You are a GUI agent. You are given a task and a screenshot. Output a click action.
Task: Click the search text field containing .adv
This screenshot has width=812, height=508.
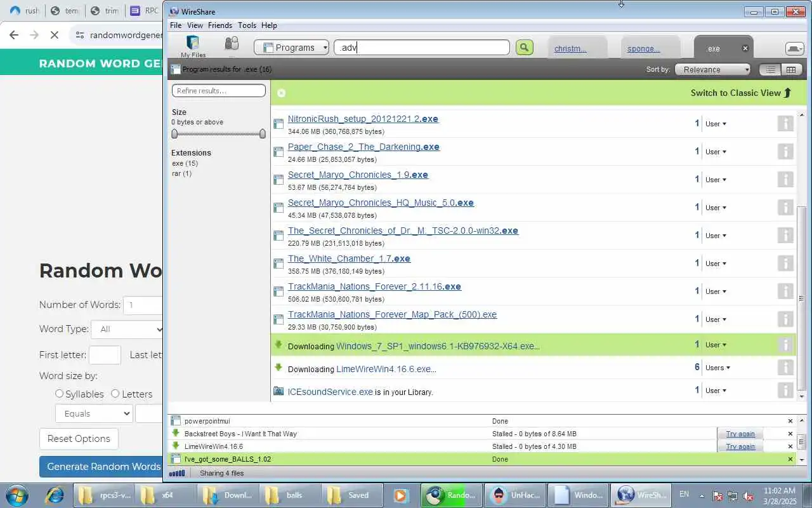click(422, 48)
